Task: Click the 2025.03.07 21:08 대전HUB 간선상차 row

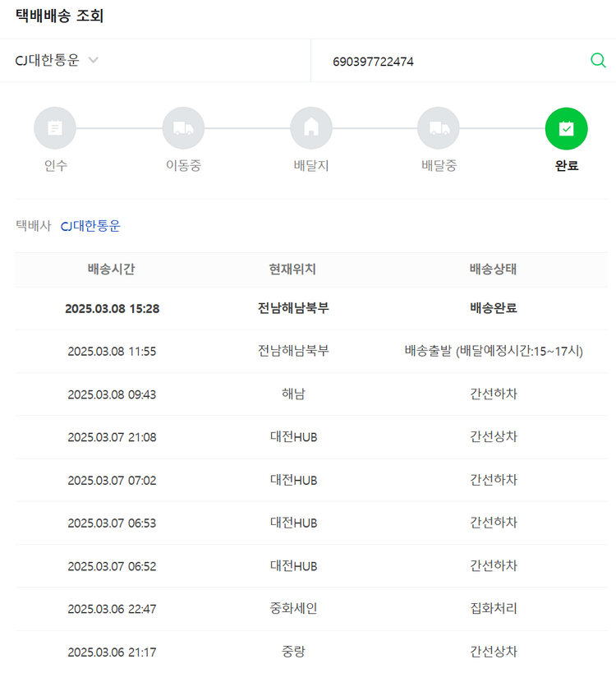Action: [311, 437]
